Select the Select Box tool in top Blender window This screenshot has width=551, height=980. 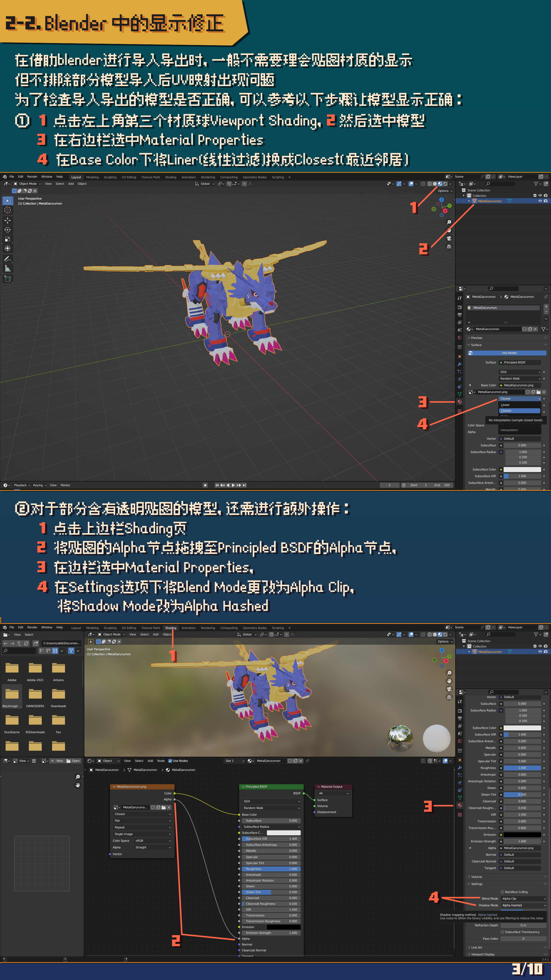click(x=8, y=200)
